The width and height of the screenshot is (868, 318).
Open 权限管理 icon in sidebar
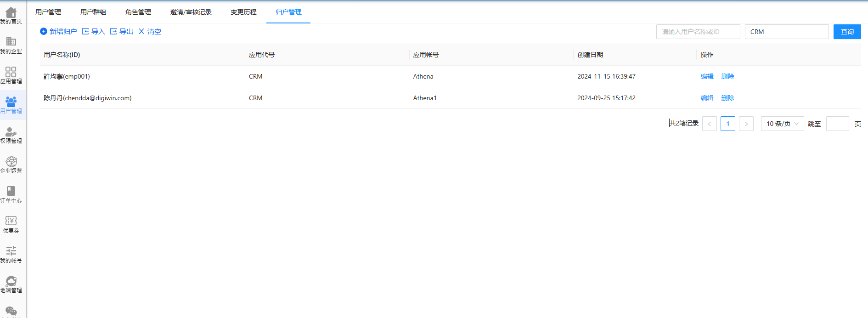click(11, 132)
